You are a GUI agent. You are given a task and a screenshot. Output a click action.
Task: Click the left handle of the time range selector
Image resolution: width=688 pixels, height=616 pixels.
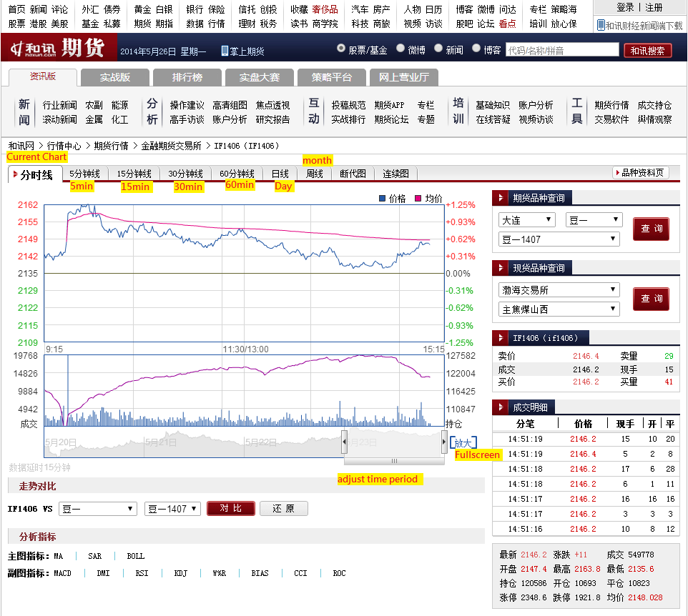[x=345, y=442]
